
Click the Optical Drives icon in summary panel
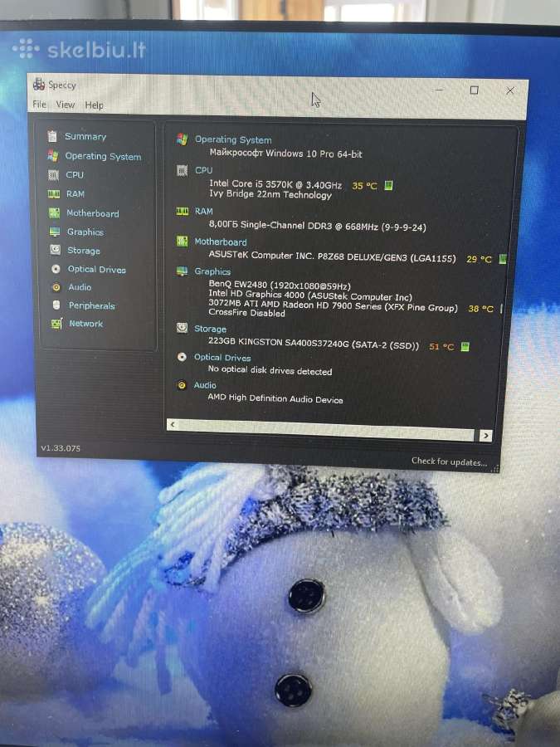click(182, 357)
